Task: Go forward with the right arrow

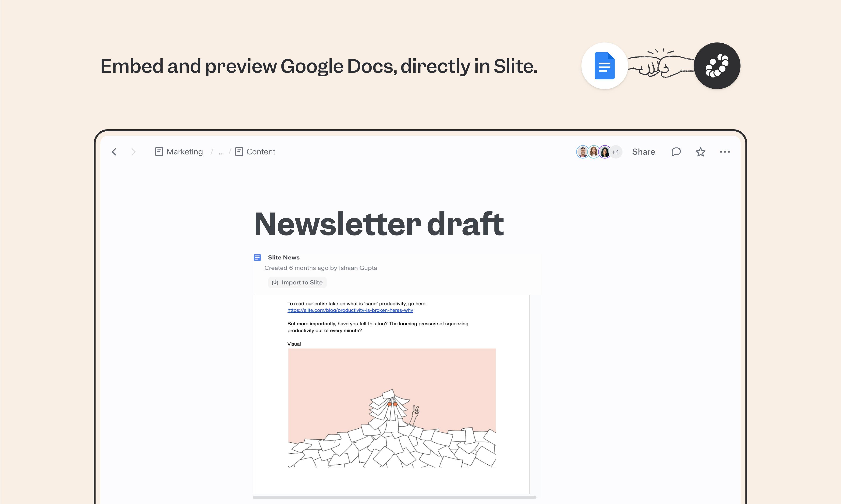Action: (133, 152)
